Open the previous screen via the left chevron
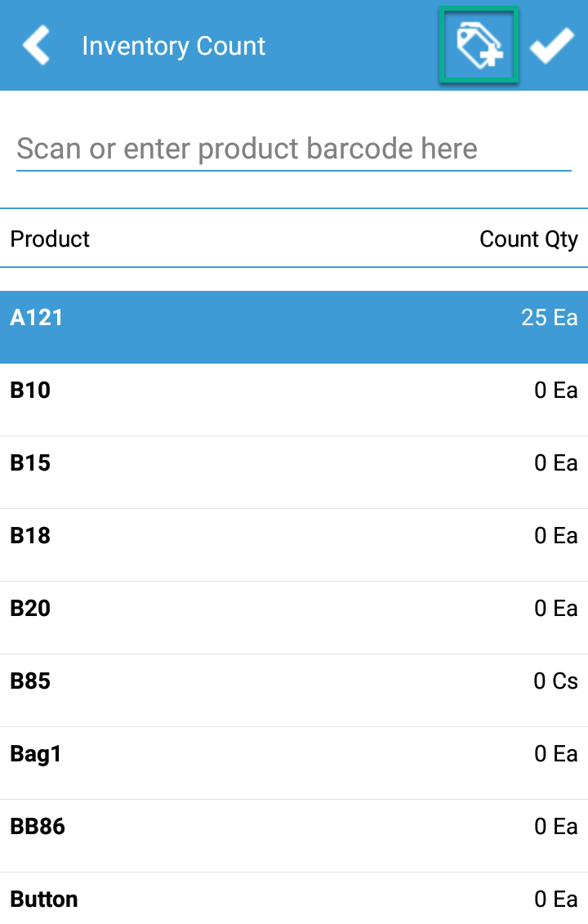The height and width of the screenshot is (924, 588). point(36,45)
